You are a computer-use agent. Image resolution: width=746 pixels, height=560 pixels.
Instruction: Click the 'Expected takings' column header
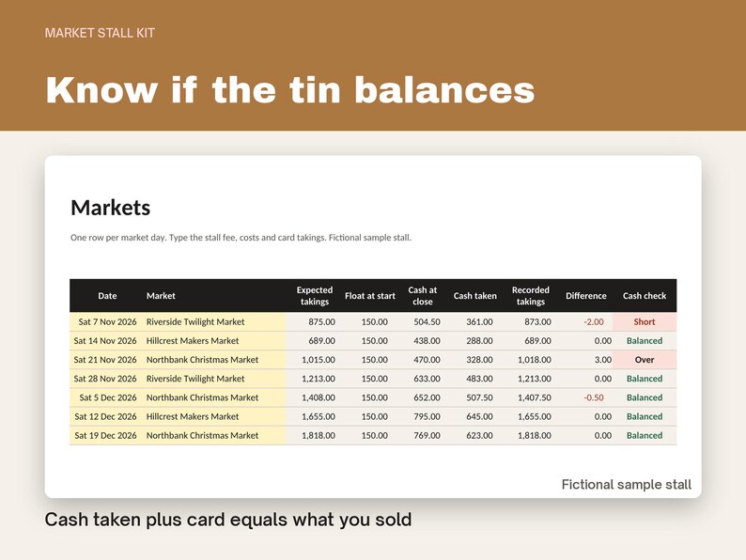(315, 296)
